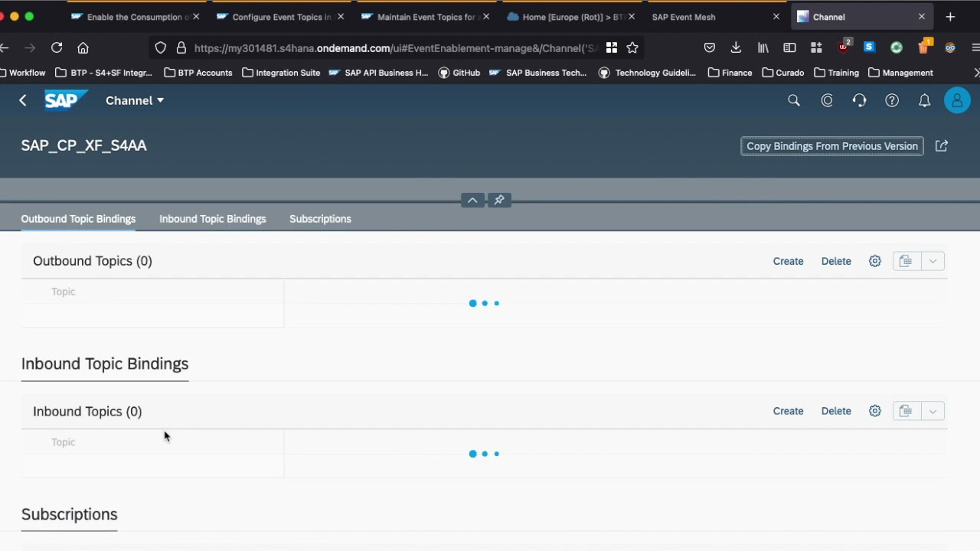Open the Finance bookmark folder
The height and width of the screenshot is (551, 980).
point(730,73)
